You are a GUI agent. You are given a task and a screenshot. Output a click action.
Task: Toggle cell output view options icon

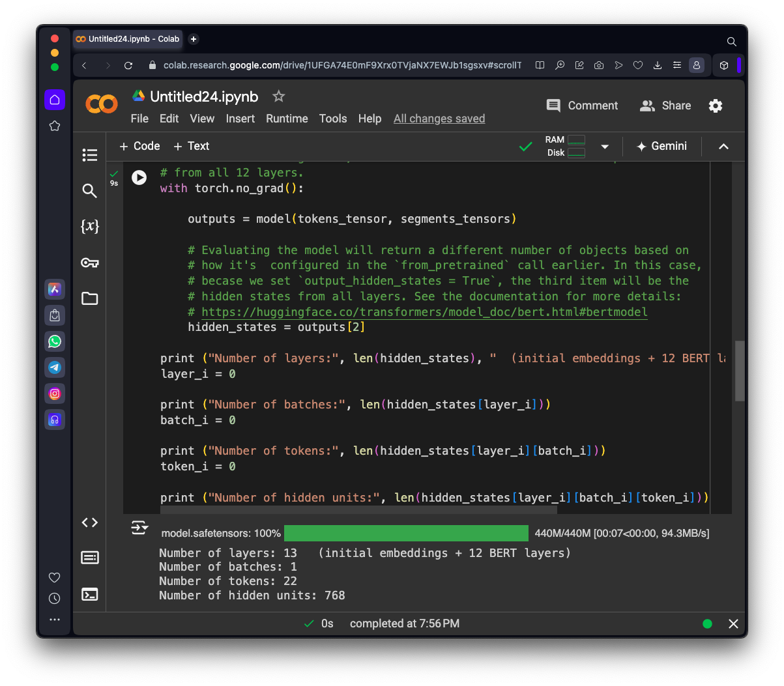(x=139, y=528)
